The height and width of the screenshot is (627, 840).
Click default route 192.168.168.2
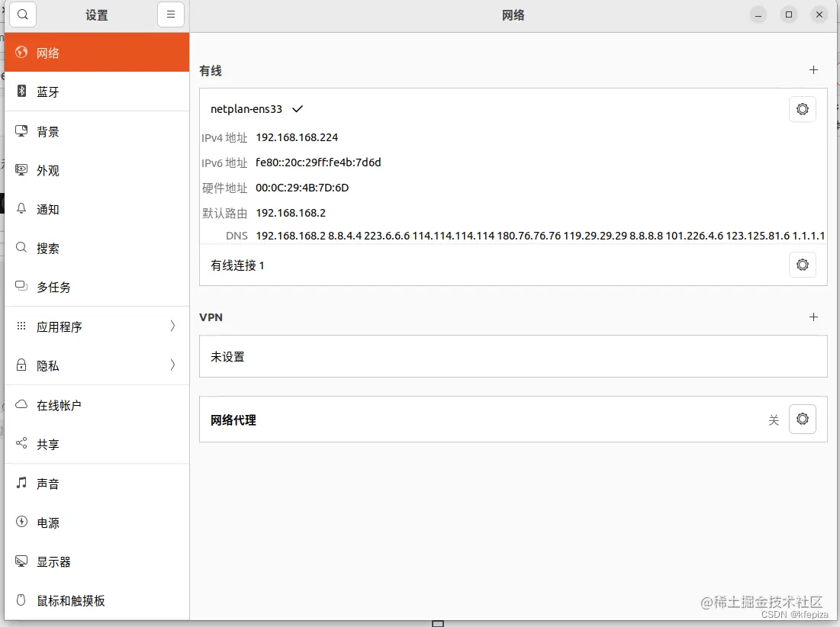click(291, 213)
